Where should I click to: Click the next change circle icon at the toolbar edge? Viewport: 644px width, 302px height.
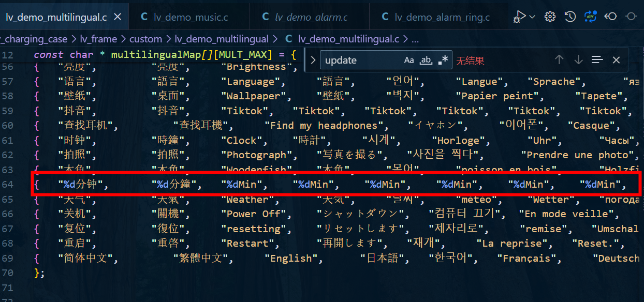click(631, 17)
